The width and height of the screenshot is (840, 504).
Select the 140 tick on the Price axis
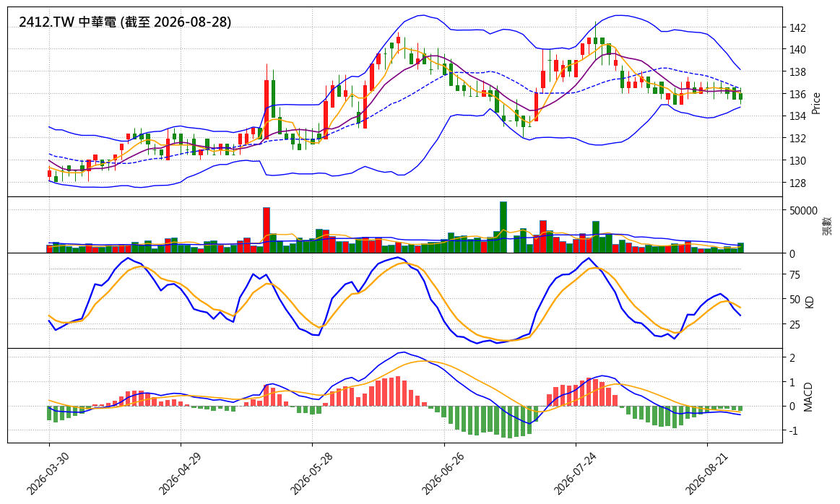coord(797,49)
